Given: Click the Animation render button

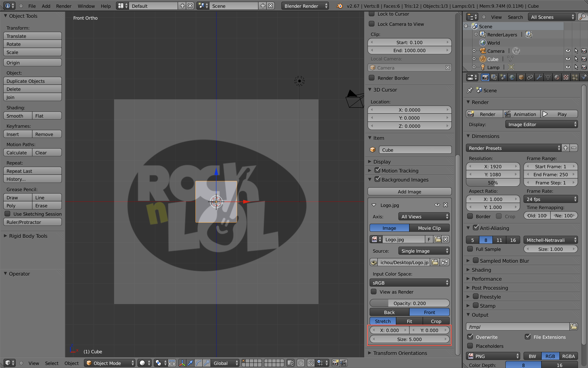Looking at the screenshot, I should coord(521,114).
